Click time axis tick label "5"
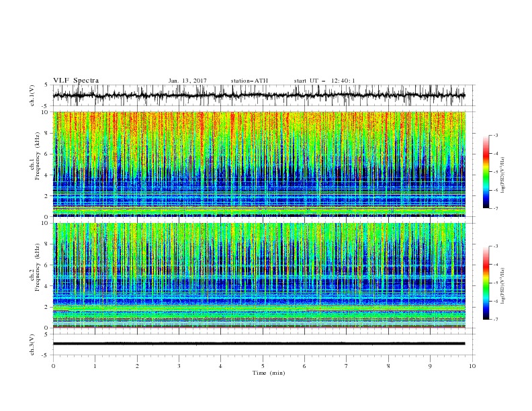Screen dimensions: 532x411 [x=263, y=366]
